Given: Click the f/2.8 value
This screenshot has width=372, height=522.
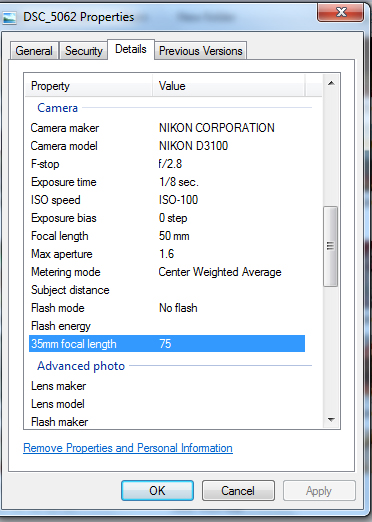Looking at the screenshot, I should pos(170,164).
